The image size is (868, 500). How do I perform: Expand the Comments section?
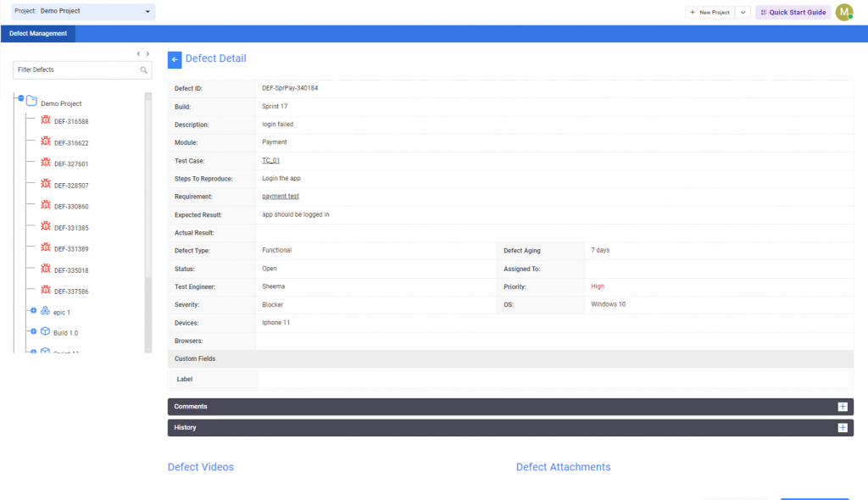coord(843,407)
